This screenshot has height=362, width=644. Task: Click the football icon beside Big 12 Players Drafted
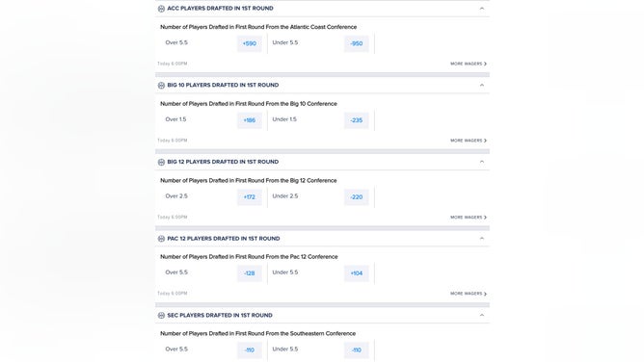click(161, 162)
